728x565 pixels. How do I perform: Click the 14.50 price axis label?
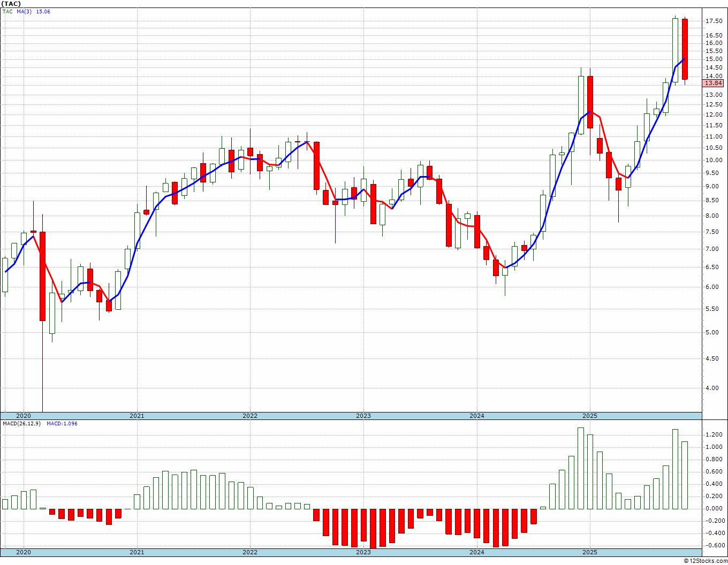point(714,67)
